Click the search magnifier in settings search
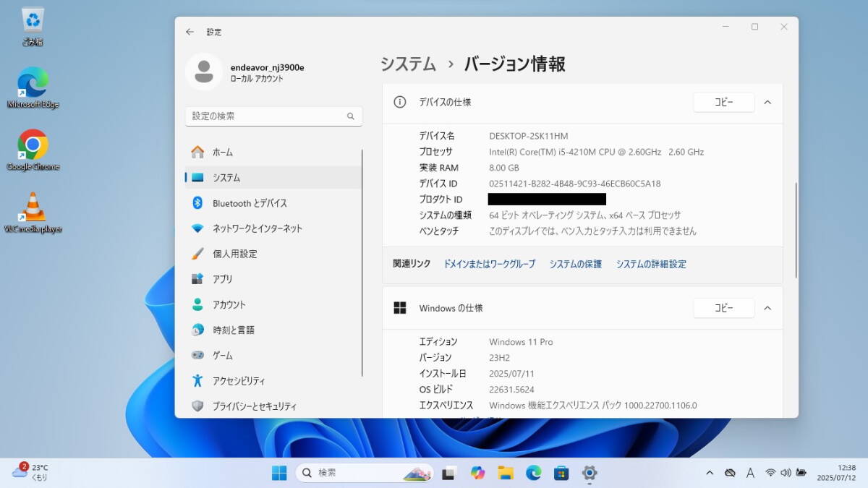The height and width of the screenshot is (488, 868). point(351,116)
